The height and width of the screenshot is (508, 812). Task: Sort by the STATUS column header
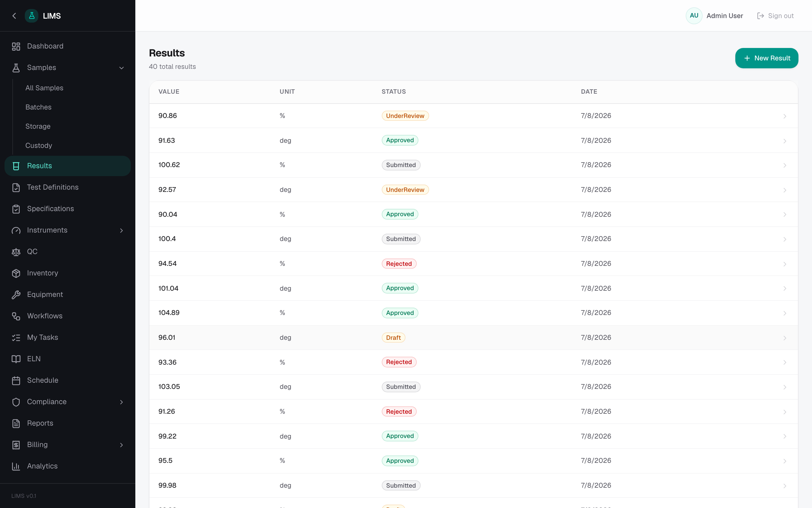tap(394, 92)
